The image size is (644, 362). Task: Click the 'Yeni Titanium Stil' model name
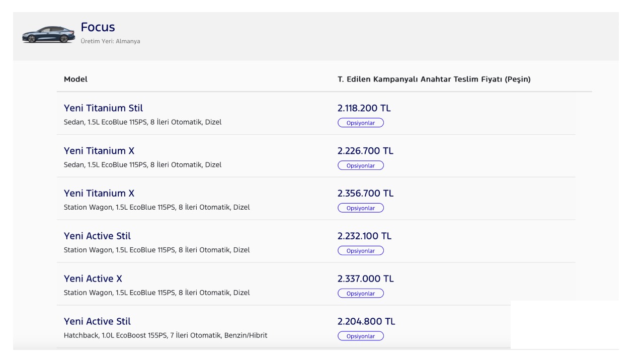coord(103,108)
